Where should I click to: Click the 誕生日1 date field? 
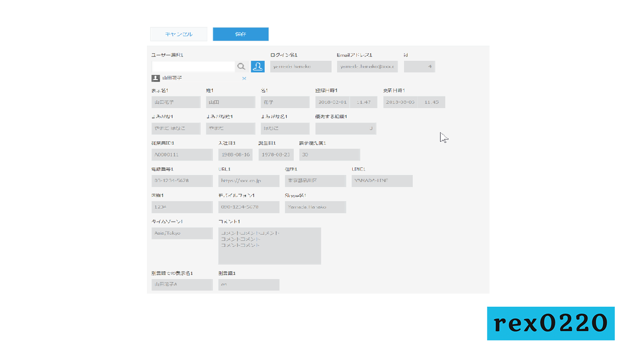pyautogui.click(x=276, y=155)
